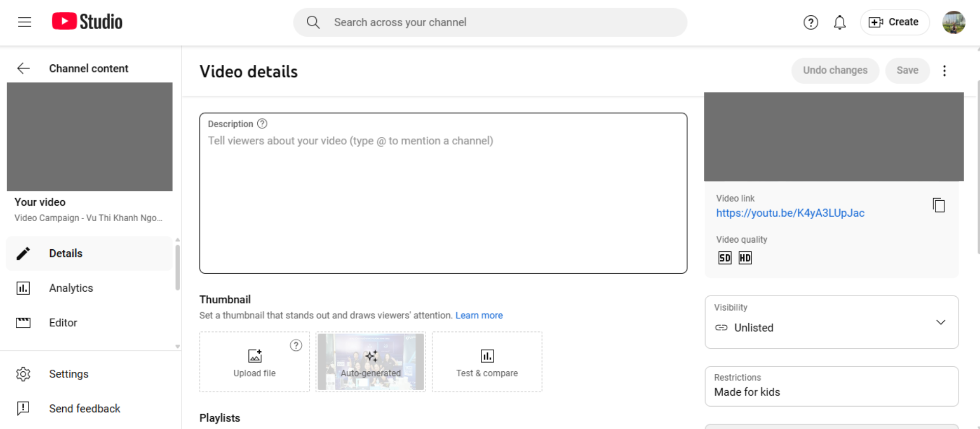This screenshot has height=429, width=980.
Task: Open the Create menu
Action: tap(894, 22)
